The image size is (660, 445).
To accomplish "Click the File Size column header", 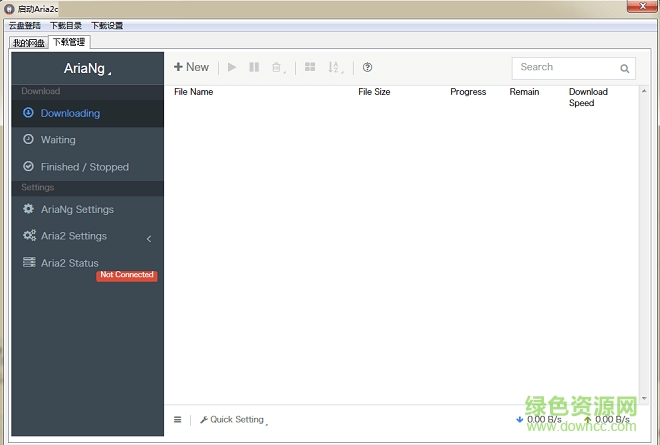I will pos(374,92).
